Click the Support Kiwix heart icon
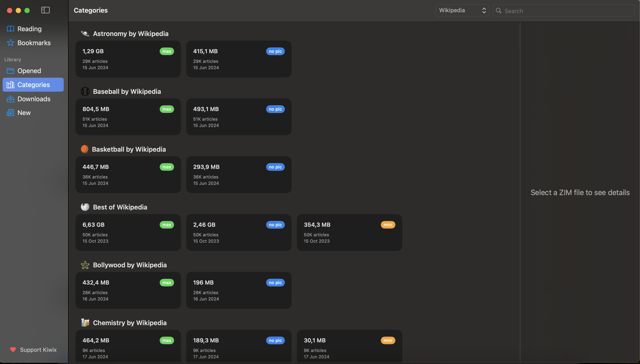The width and height of the screenshot is (640, 364). click(x=13, y=350)
